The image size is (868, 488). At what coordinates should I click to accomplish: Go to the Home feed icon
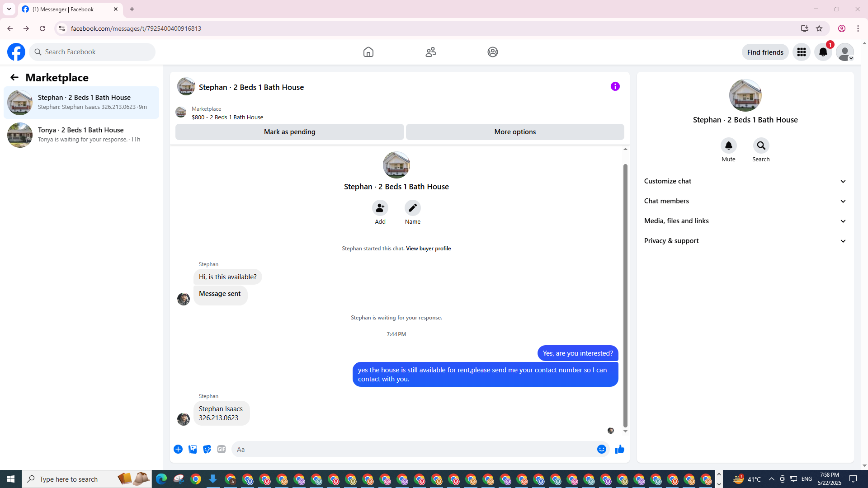click(368, 52)
